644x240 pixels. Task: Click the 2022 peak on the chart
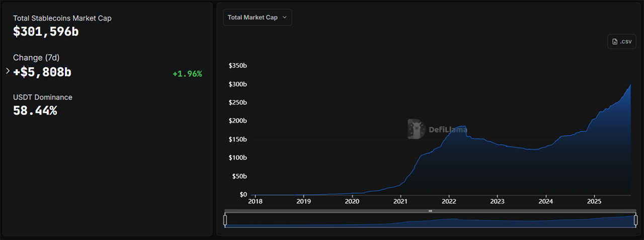click(x=459, y=127)
